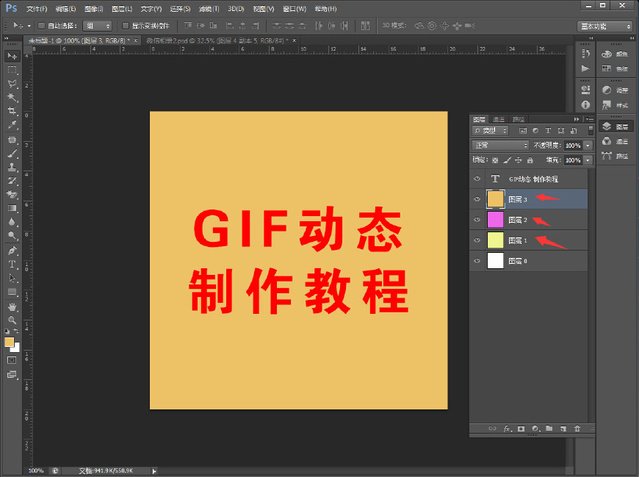The width and height of the screenshot is (639, 477).
Task: Select the Blur tool
Action: (12, 222)
